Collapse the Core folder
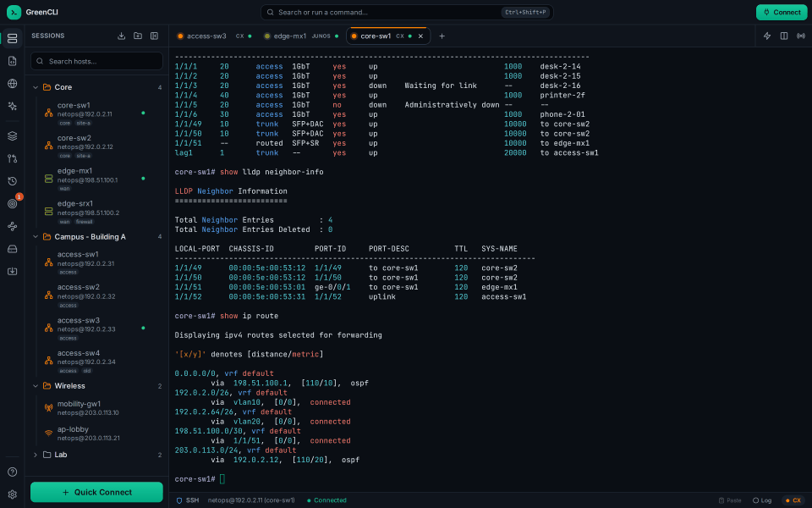The height and width of the screenshot is (508, 812). pyautogui.click(x=36, y=87)
